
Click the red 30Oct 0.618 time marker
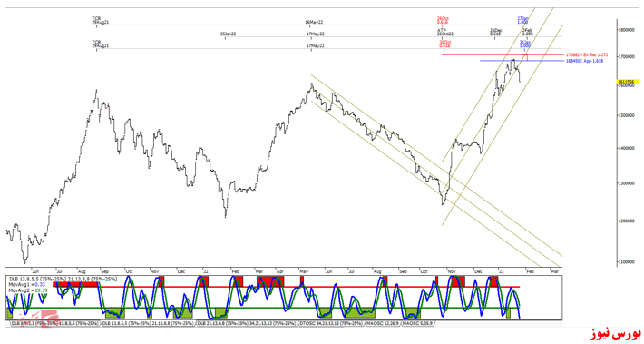click(444, 44)
